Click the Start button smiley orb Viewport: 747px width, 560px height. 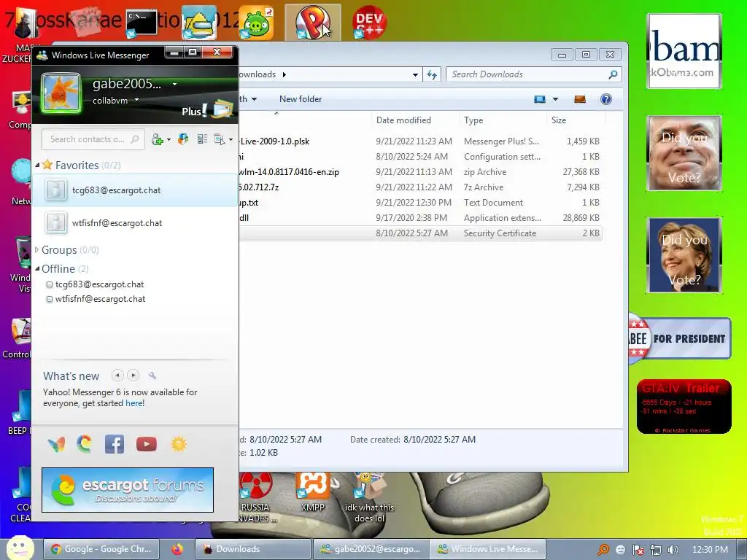20,548
